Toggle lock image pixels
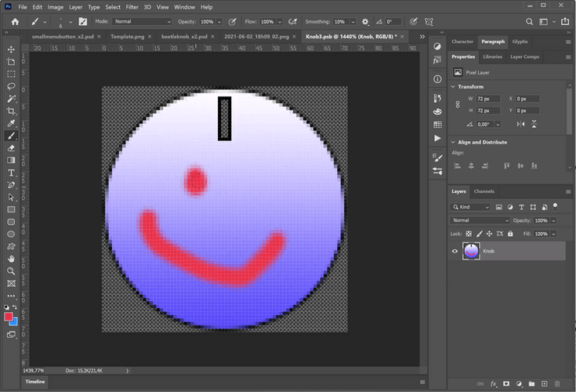Screen dimensions: 576x392 [479, 234]
